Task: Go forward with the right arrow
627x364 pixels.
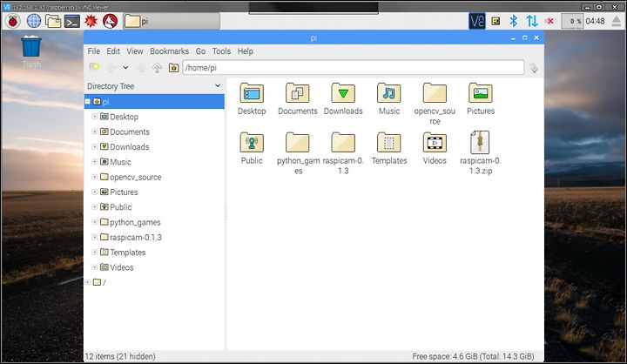Action: [x=141, y=68]
